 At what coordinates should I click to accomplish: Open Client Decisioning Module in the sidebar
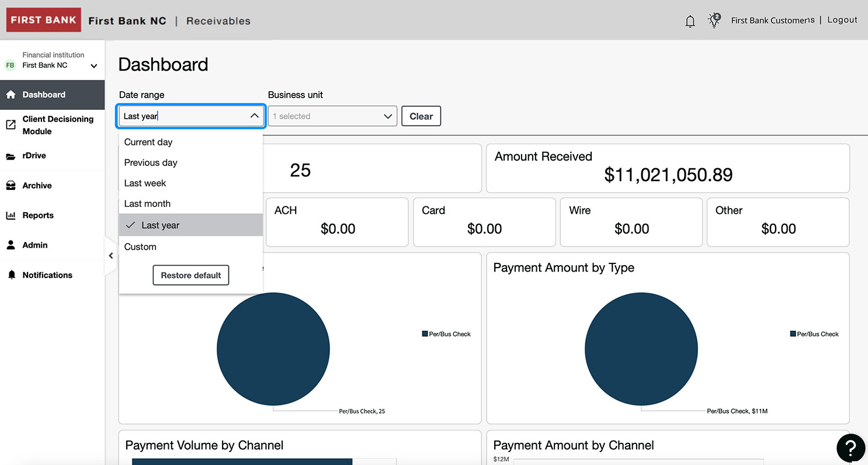[x=53, y=125]
